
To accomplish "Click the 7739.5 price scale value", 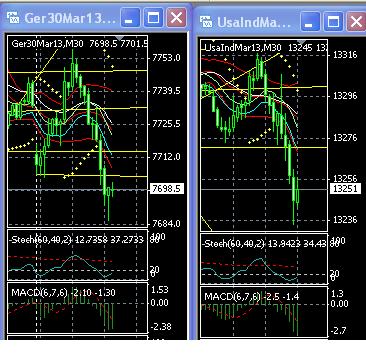I will [166, 91].
